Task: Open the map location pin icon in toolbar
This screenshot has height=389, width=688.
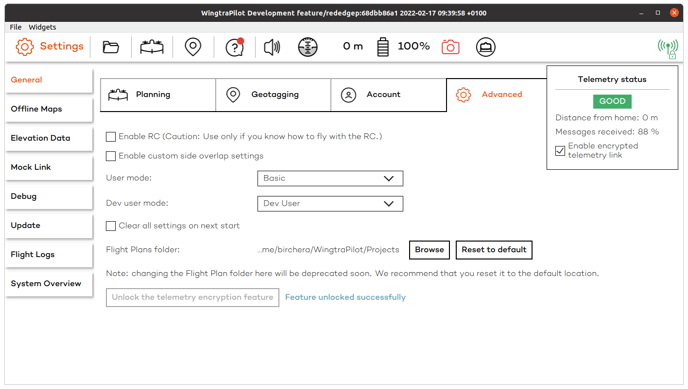Action: coord(193,47)
